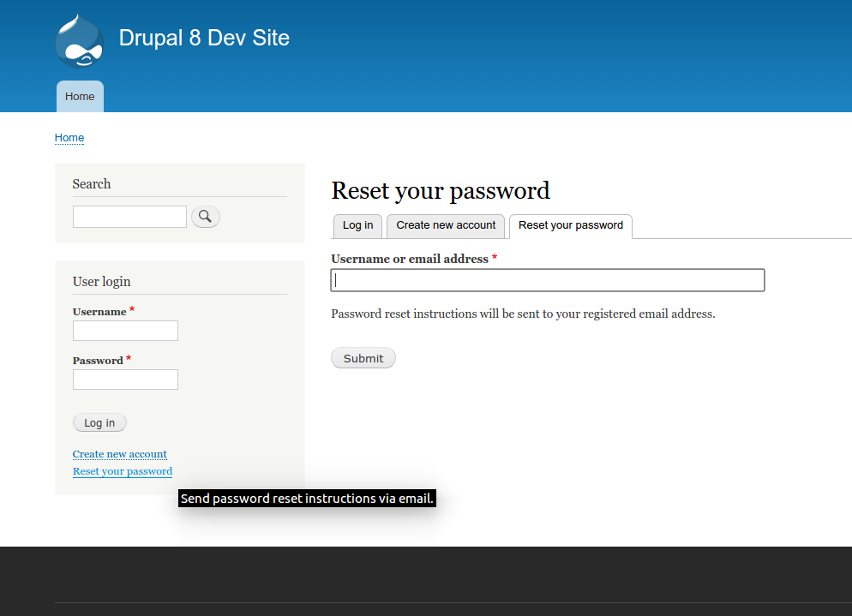Click the Username field in User login block
Image resolution: width=852 pixels, height=616 pixels.
125,330
